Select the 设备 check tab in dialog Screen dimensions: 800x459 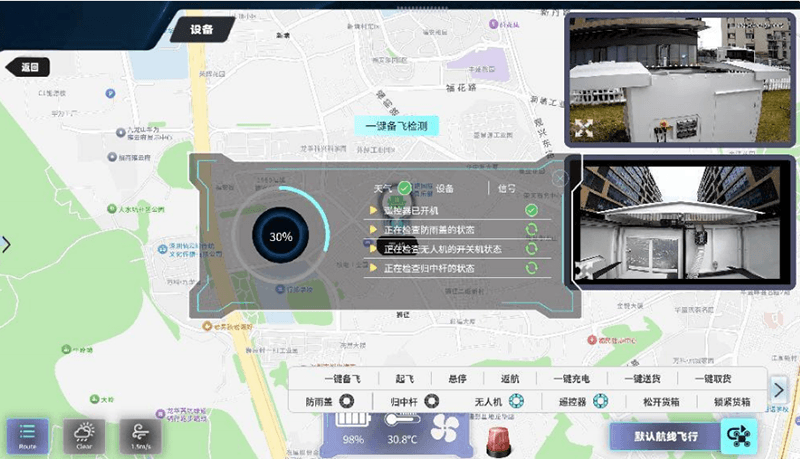coord(444,189)
